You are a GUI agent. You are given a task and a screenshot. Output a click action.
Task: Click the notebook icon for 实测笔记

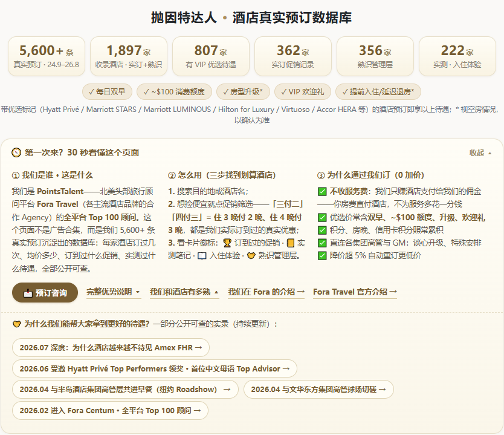(290, 243)
